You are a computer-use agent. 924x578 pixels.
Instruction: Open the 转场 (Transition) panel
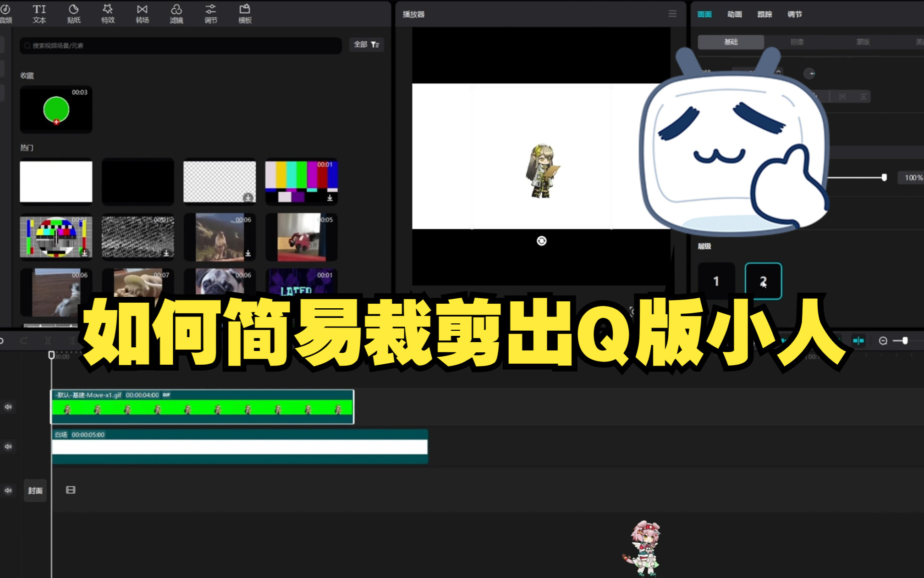click(143, 12)
